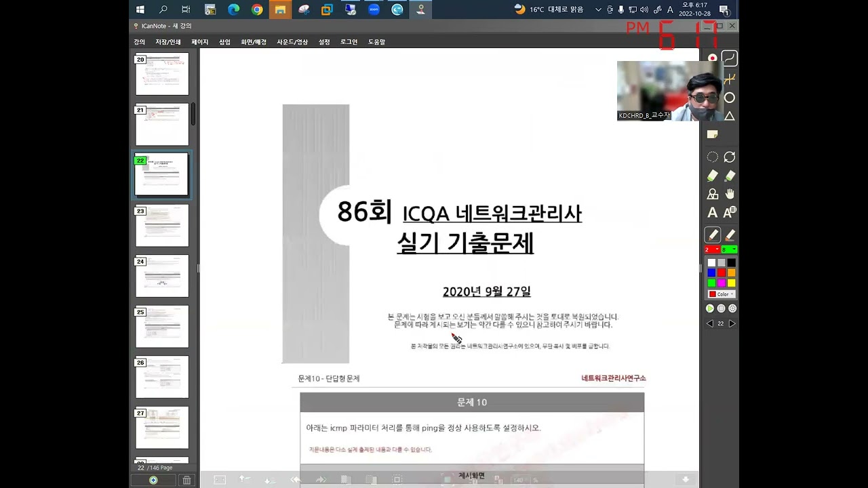Pick the magenta color swatch
Screen dimensions: 868x488
(x=722, y=283)
